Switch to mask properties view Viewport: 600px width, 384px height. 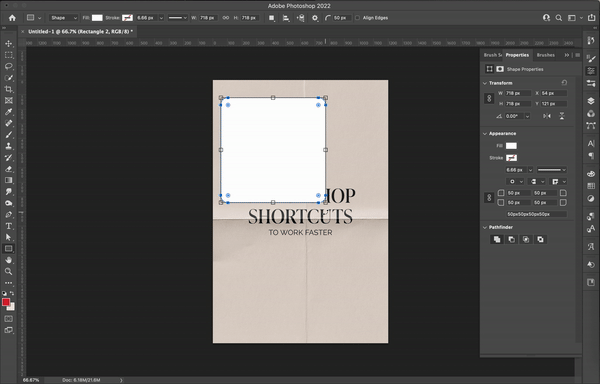tap(500, 69)
